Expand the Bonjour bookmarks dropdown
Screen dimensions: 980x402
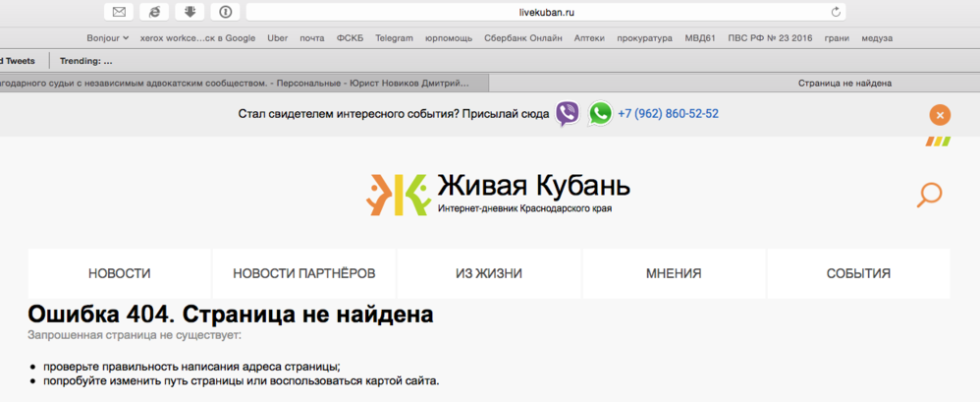pyautogui.click(x=108, y=38)
